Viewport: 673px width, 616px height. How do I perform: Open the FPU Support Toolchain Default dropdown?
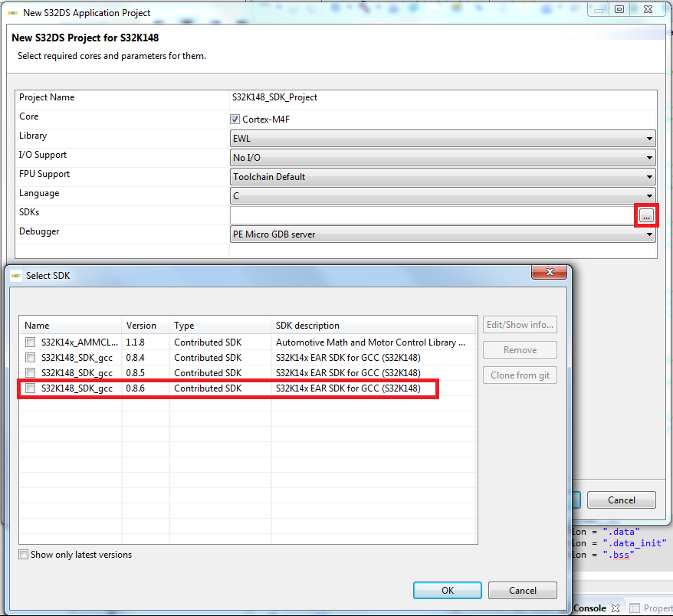pyautogui.click(x=443, y=177)
